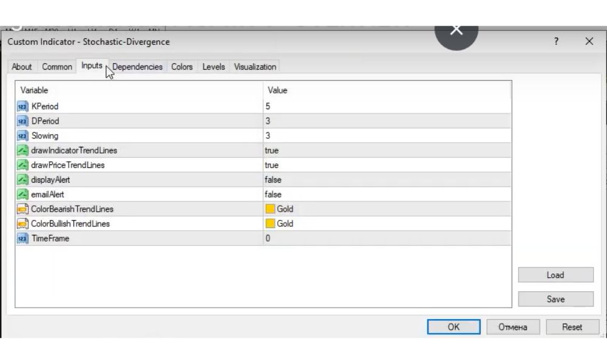607x364 pixels.
Task: Click the integer icon beside DPeriod
Action: (x=22, y=121)
